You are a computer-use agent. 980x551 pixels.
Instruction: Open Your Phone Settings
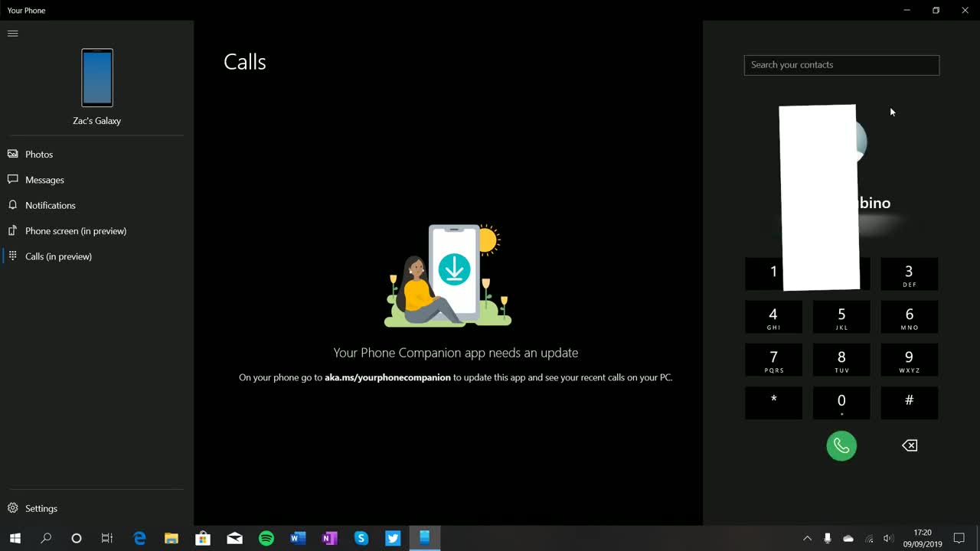pos(96,508)
